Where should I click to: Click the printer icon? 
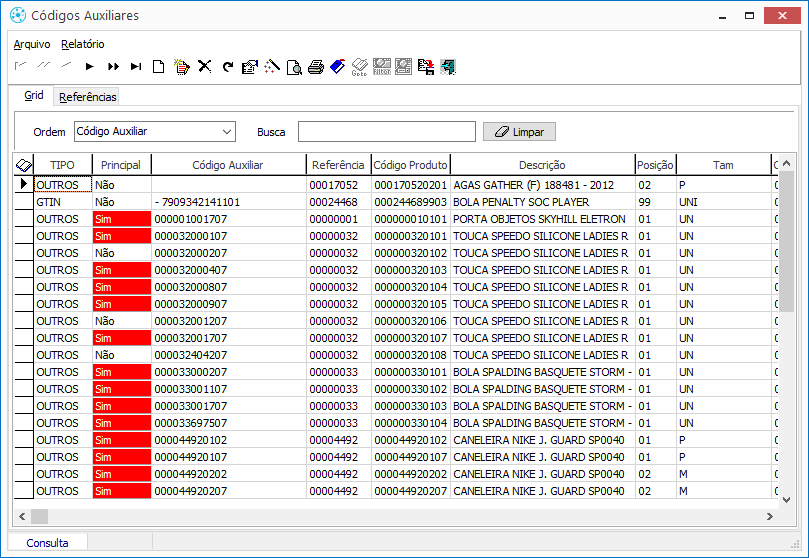pos(316,67)
